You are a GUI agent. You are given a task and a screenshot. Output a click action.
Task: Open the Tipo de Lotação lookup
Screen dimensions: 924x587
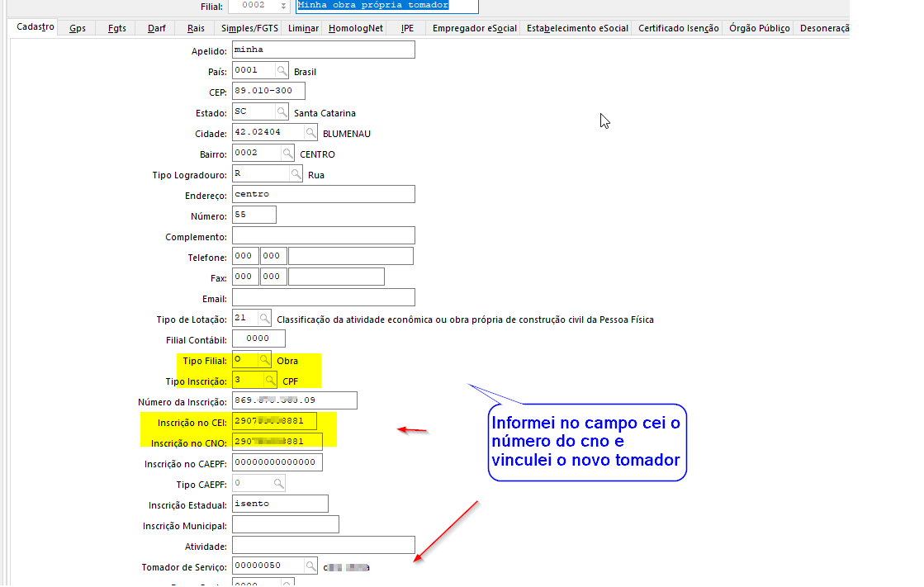pyautogui.click(x=264, y=319)
